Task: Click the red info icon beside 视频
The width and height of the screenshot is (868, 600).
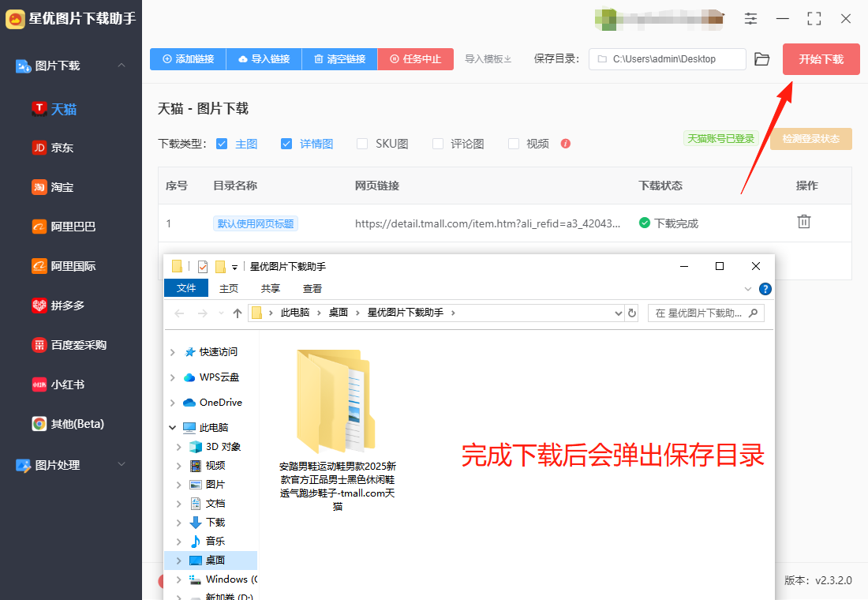Action: (x=565, y=144)
